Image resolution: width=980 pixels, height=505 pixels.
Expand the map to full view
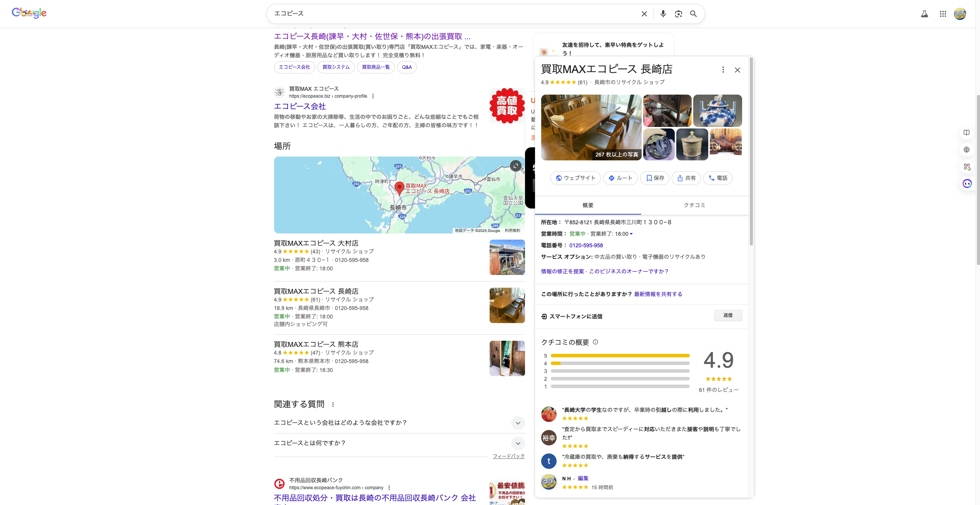tap(515, 166)
